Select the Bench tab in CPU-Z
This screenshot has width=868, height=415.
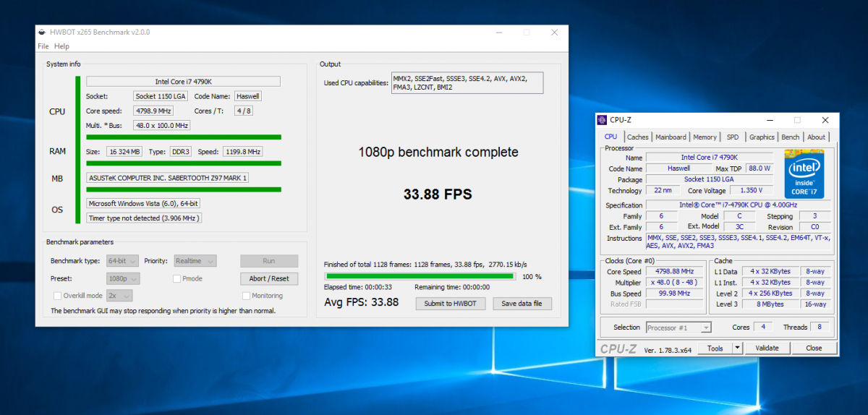[791, 137]
